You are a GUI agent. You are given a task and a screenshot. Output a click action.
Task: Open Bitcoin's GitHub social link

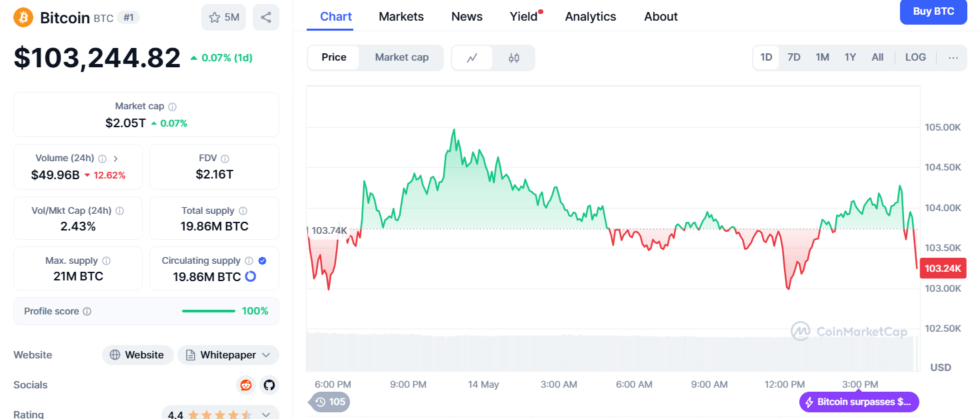coord(269,385)
